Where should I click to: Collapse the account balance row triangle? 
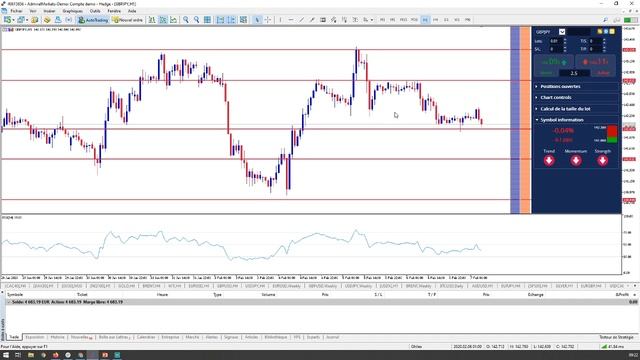click(x=9, y=302)
